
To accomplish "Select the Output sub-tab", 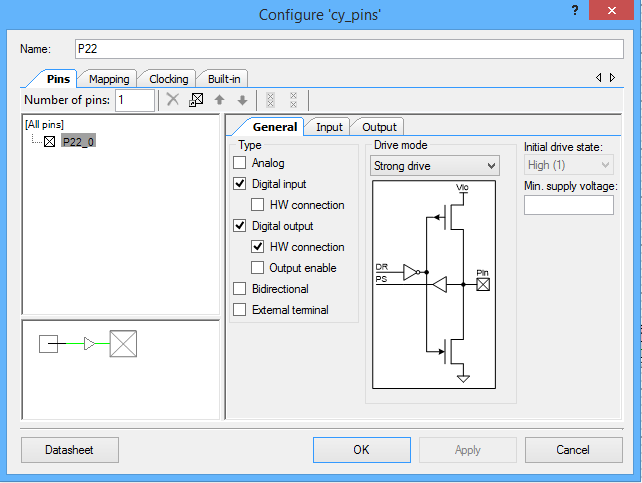I will [x=379, y=127].
